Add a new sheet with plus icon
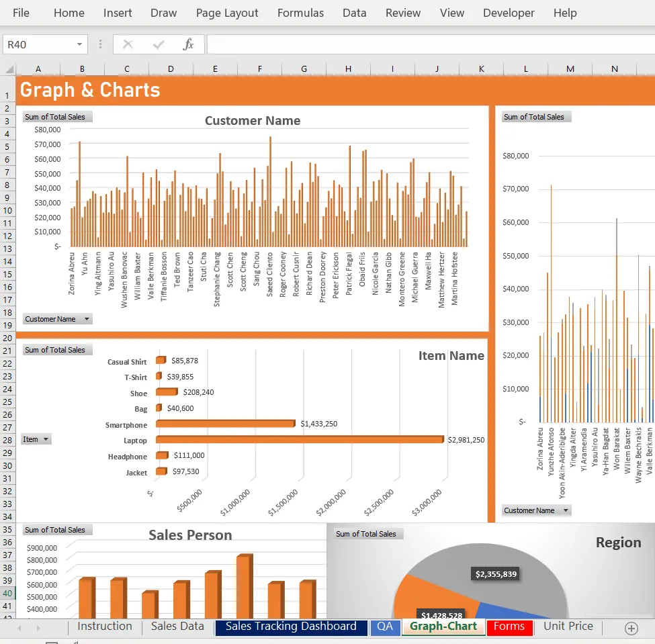The height and width of the screenshot is (644, 655). pyautogui.click(x=631, y=628)
